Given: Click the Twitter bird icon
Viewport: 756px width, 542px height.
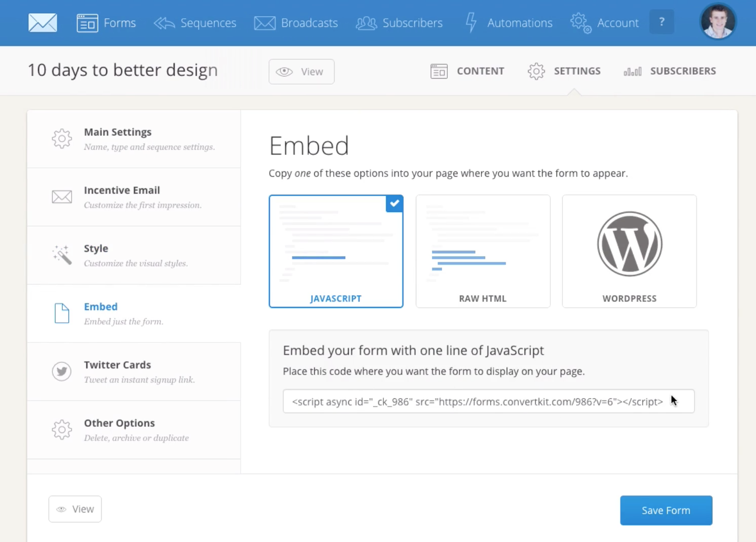Looking at the screenshot, I should click(x=62, y=371).
